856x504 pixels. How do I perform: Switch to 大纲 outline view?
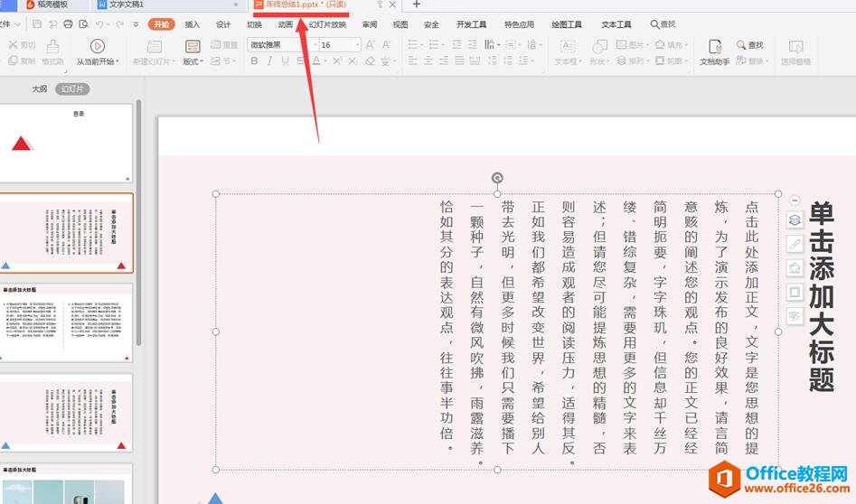pos(39,89)
